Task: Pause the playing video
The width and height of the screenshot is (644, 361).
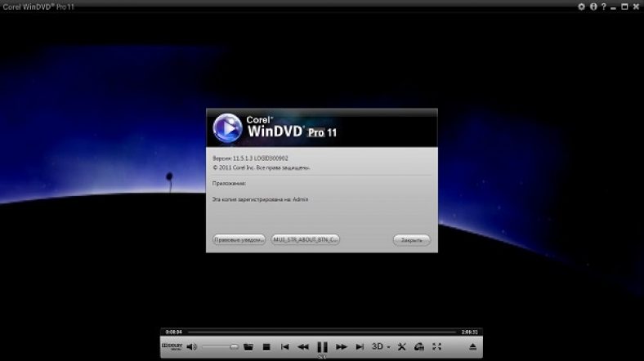Action: [323, 346]
